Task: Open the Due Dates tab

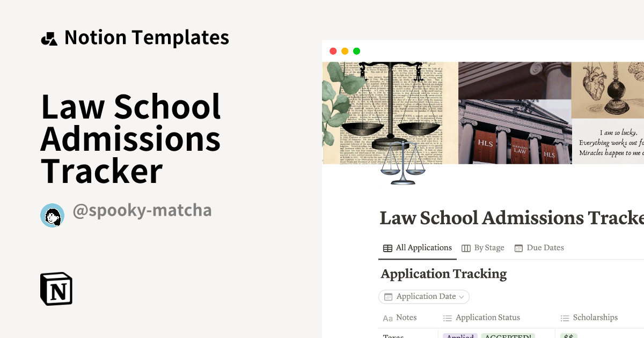Action: coord(545,247)
